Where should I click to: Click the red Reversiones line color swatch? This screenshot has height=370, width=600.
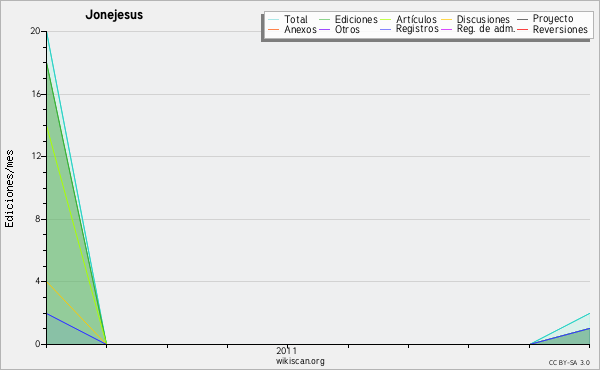point(522,29)
